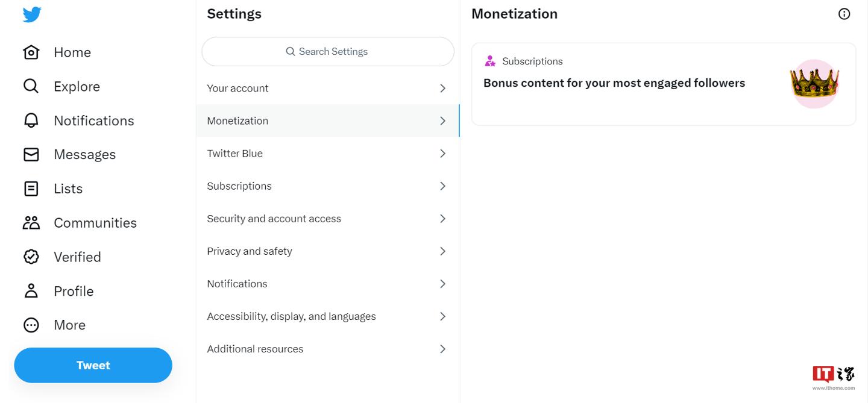
Task: Open Home via the house icon
Action: point(31,52)
